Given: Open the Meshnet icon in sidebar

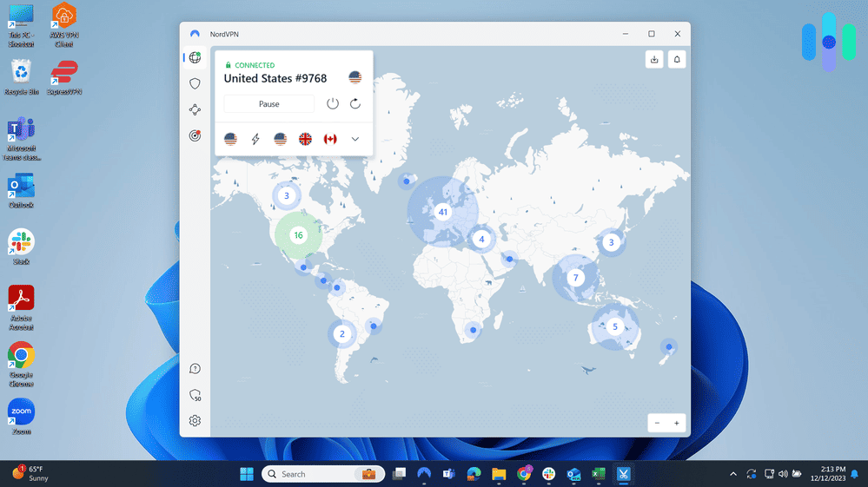Looking at the screenshot, I should pos(195,109).
